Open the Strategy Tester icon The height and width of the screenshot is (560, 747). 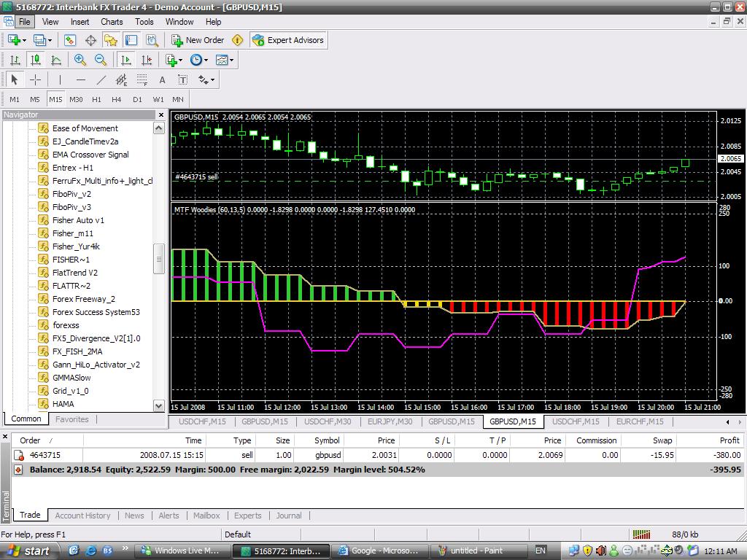pos(152,41)
